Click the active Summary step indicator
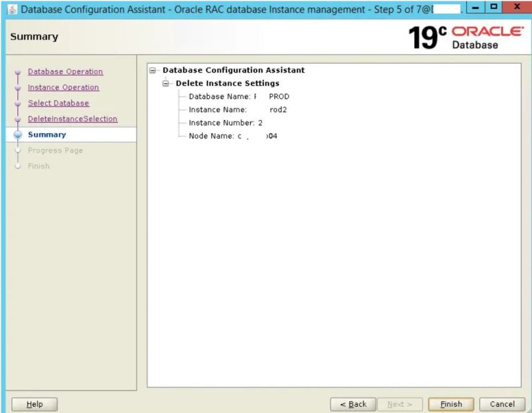 pos(18,135)
